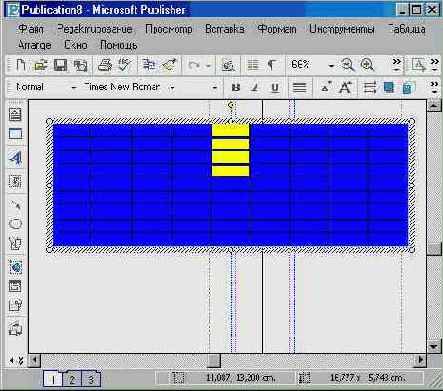Open the Undo history dropdown arrow
The image size is (443, 391).
click(208, 65)
